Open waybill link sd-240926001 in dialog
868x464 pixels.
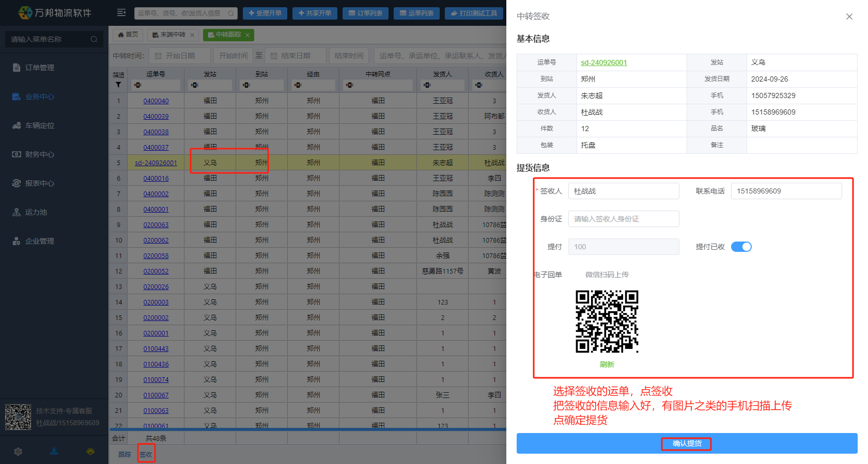[603, 62]
